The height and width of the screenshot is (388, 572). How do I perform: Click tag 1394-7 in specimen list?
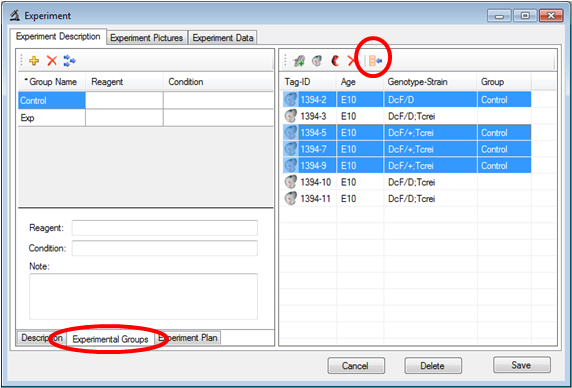coord(313,149)
